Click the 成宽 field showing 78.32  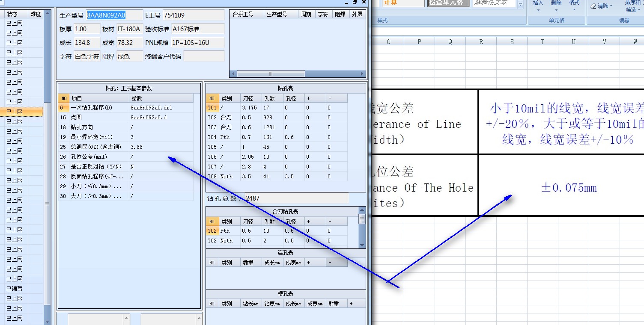[x=129, y=42]
